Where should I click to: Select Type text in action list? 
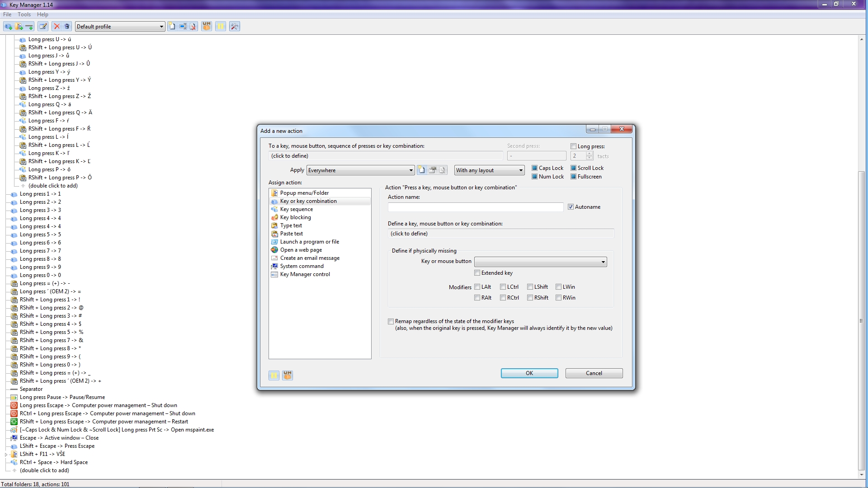pos(291,225)
